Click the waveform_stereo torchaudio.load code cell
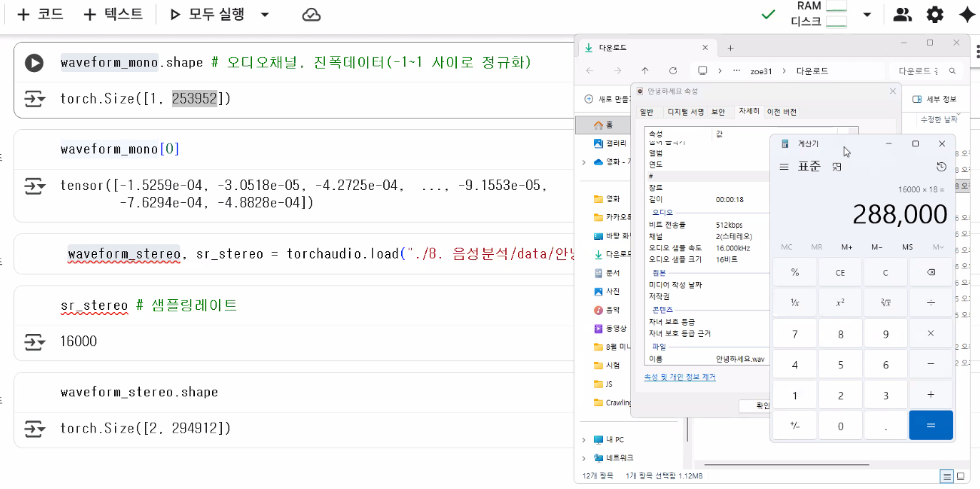 [321, 253]
